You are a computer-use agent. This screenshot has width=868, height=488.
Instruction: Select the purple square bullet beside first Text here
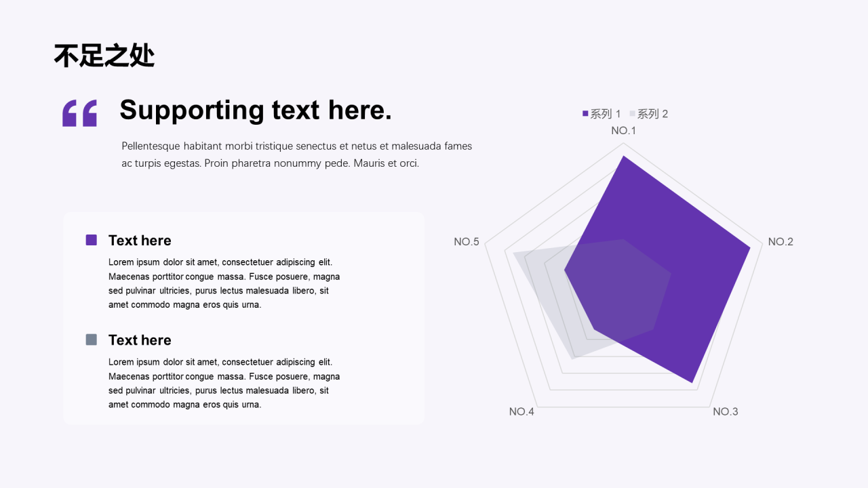[x=92, y=240]
